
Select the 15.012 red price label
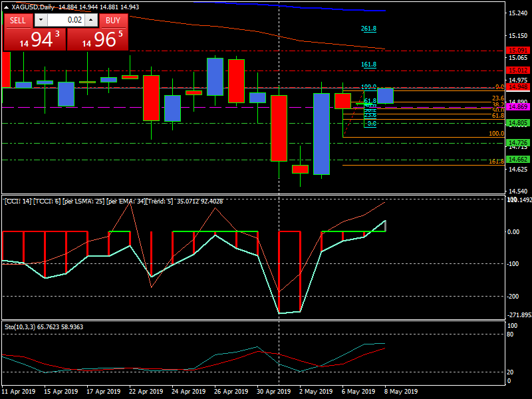[517, 70]
